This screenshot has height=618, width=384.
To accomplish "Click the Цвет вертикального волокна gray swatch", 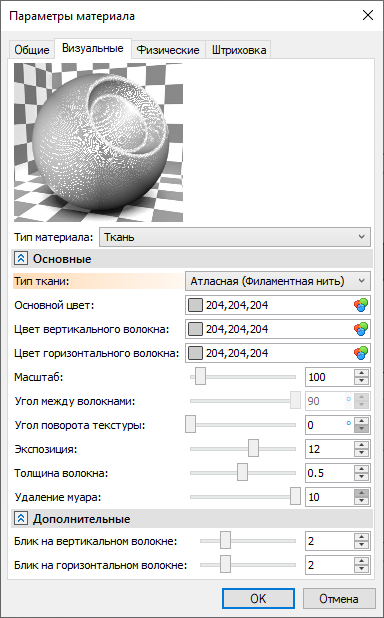I will (195, 329).
